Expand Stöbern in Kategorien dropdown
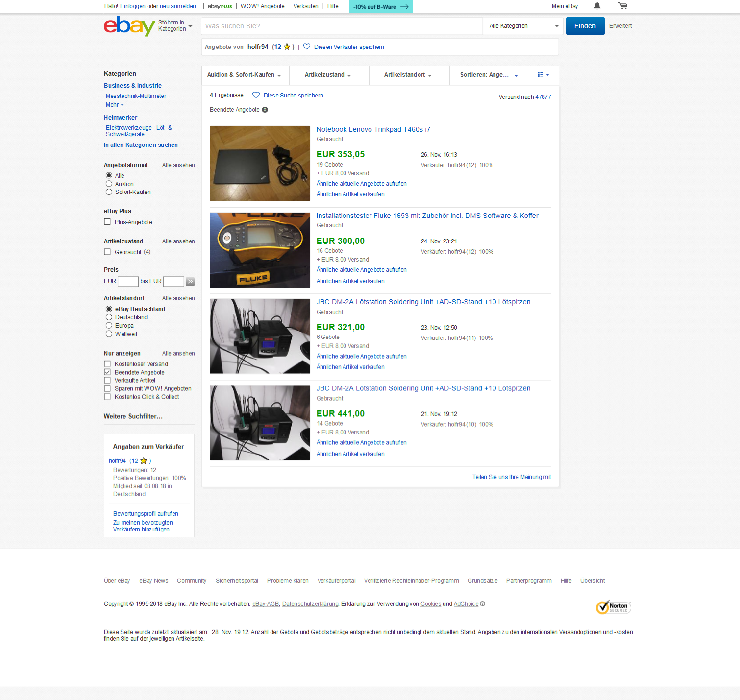 pos(175,26)
